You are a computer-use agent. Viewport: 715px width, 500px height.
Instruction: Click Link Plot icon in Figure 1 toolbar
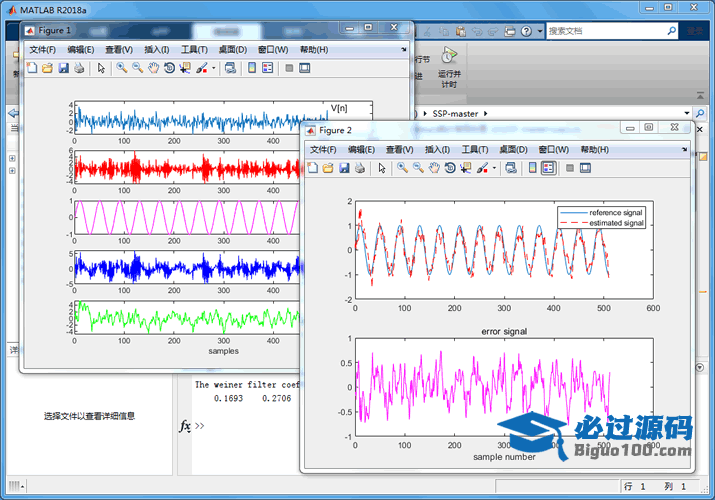pos(231,68)
